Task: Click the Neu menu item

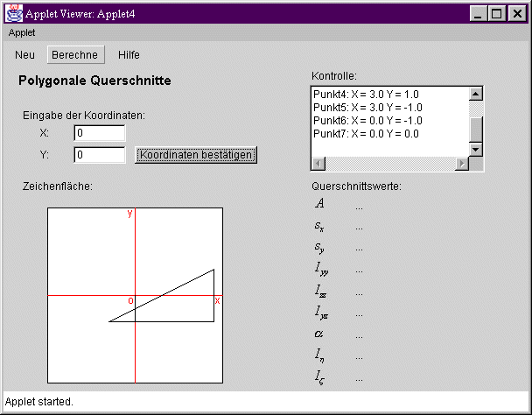Action: [25, 54]
